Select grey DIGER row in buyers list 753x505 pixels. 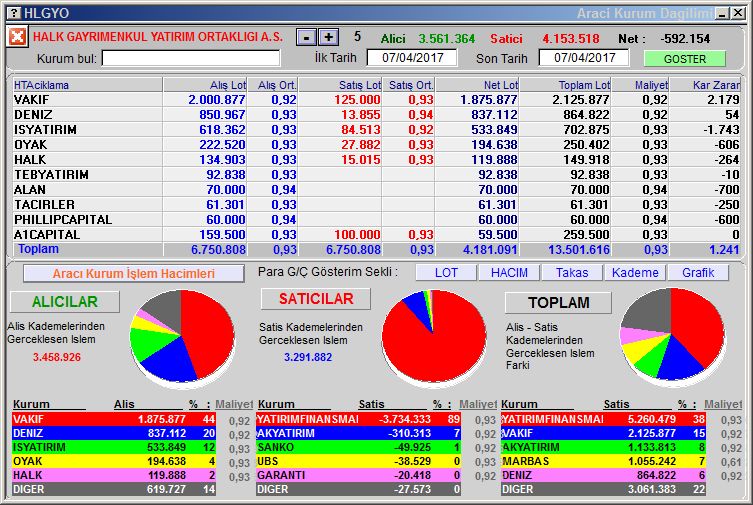114,489
